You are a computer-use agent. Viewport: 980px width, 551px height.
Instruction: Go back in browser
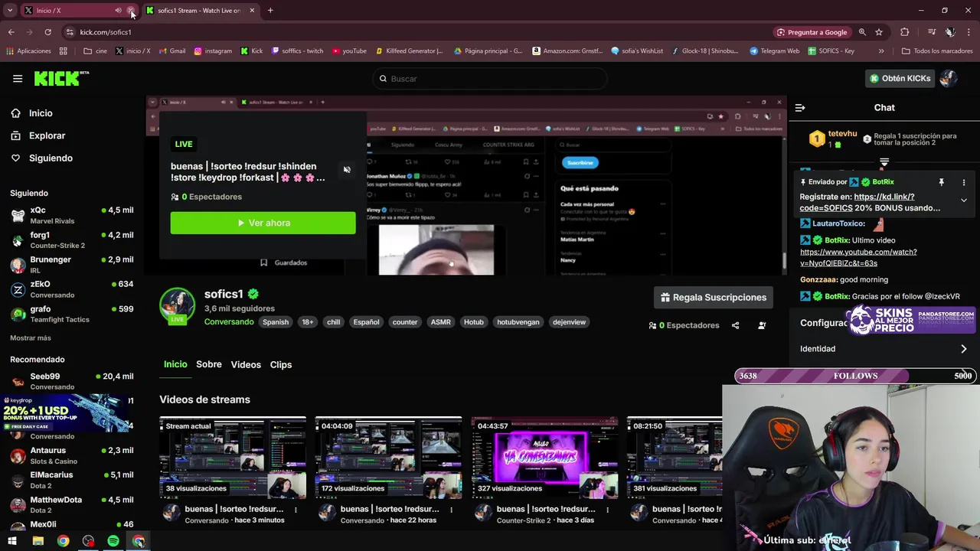point(11,32)
